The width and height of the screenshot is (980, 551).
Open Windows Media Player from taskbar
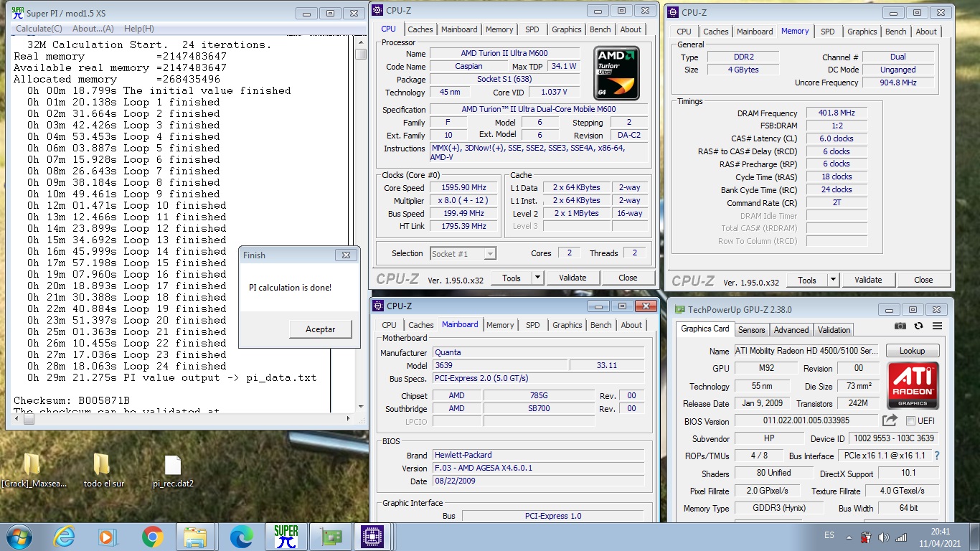[x=108, y=537]
